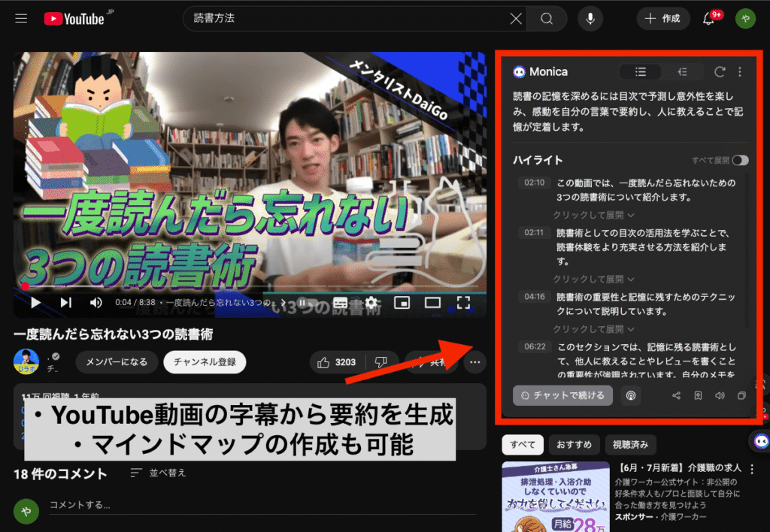Screen dimensions: 770x532
Task: Select the 視聴済み filter chip
Action: (630, 445)
